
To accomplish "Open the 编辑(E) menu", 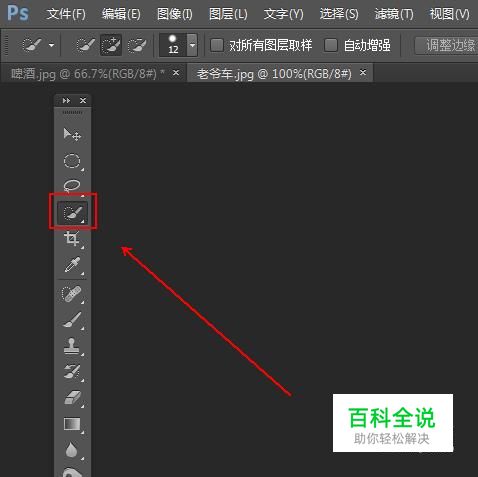I will pyautogui.click(x=121, y=14).
